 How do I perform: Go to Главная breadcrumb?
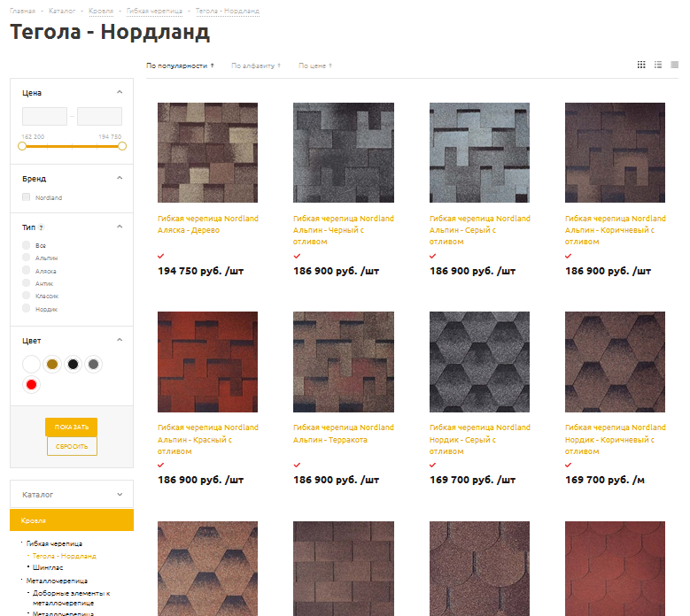22,11
